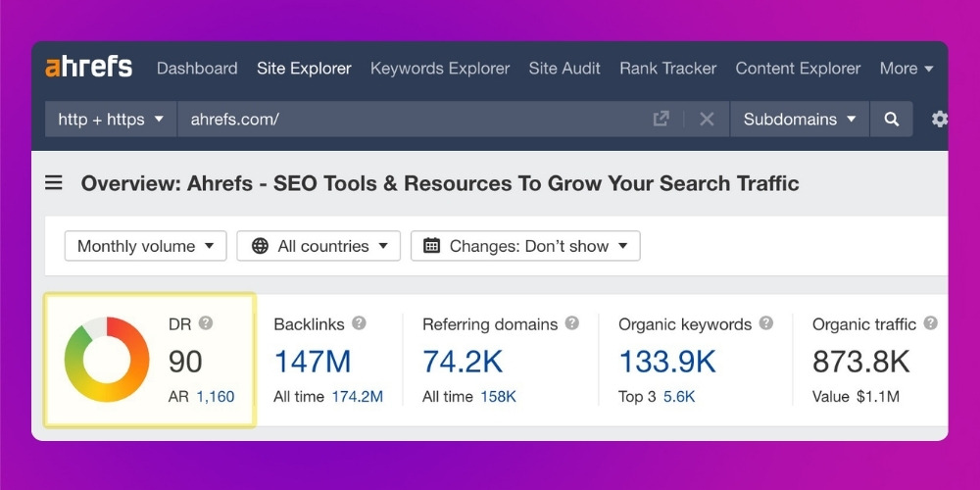Click the DR donut chart
980x490 pixels.
[107, 360]
